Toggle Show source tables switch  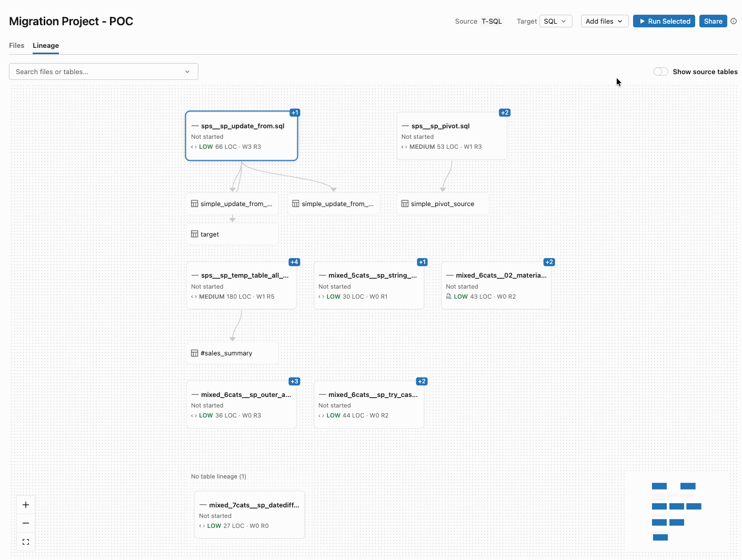661,72
